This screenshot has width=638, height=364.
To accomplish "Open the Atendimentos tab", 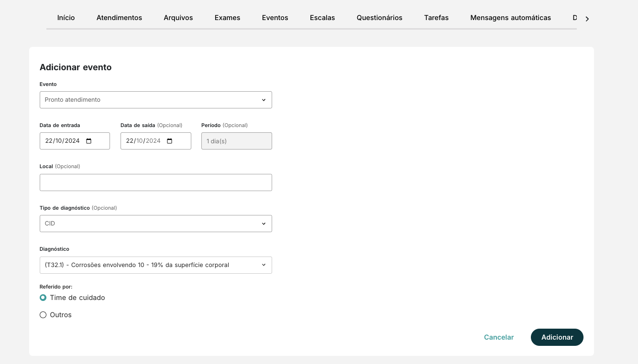I will (x=119, y=18).
